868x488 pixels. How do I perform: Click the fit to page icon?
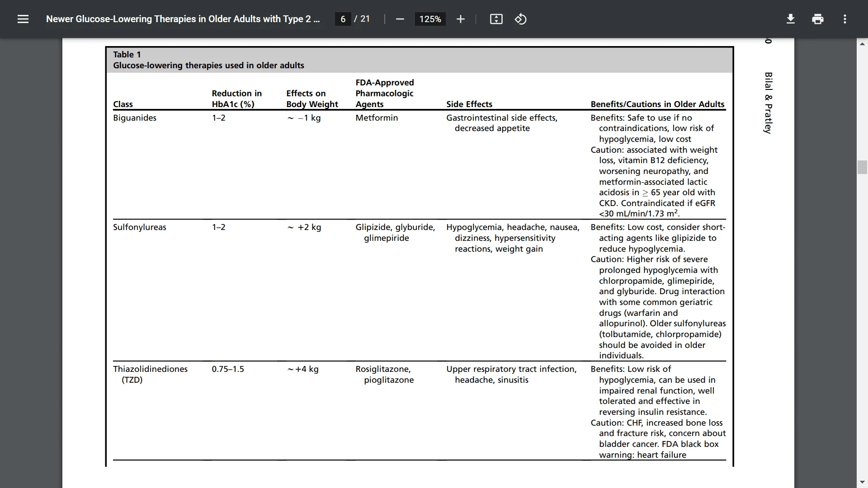click(x=496, y=19)
